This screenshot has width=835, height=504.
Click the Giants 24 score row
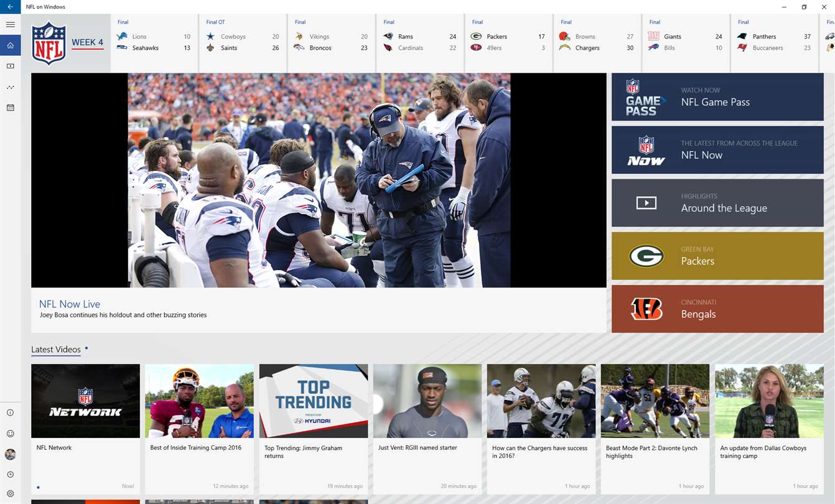[x=686, y=37]
